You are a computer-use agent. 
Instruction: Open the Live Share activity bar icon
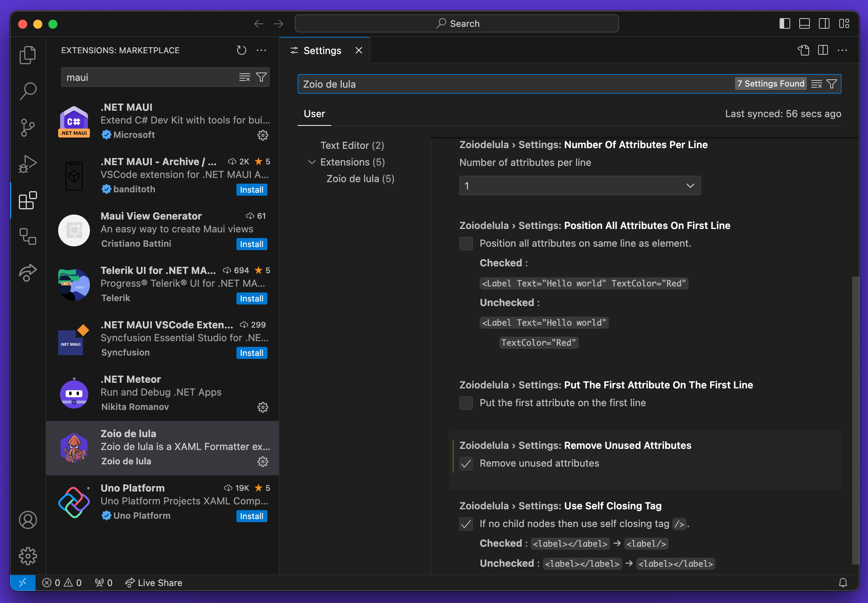tap(28, 273)
